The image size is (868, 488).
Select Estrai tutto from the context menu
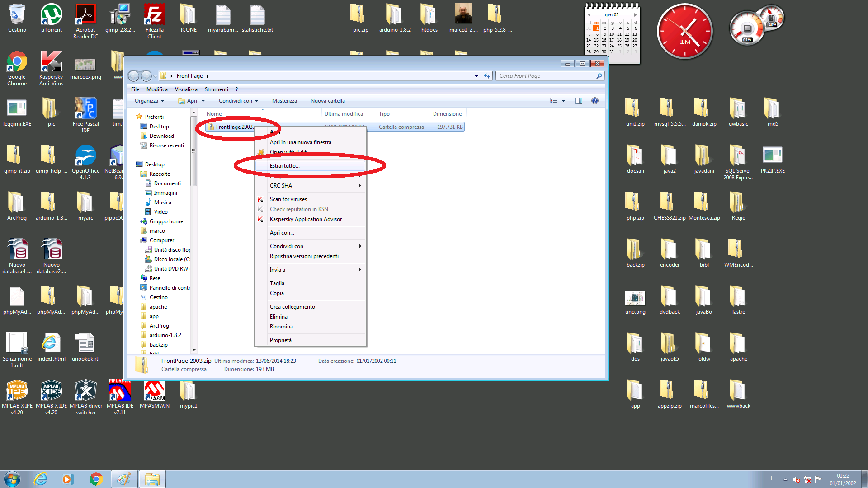[285, 166]
